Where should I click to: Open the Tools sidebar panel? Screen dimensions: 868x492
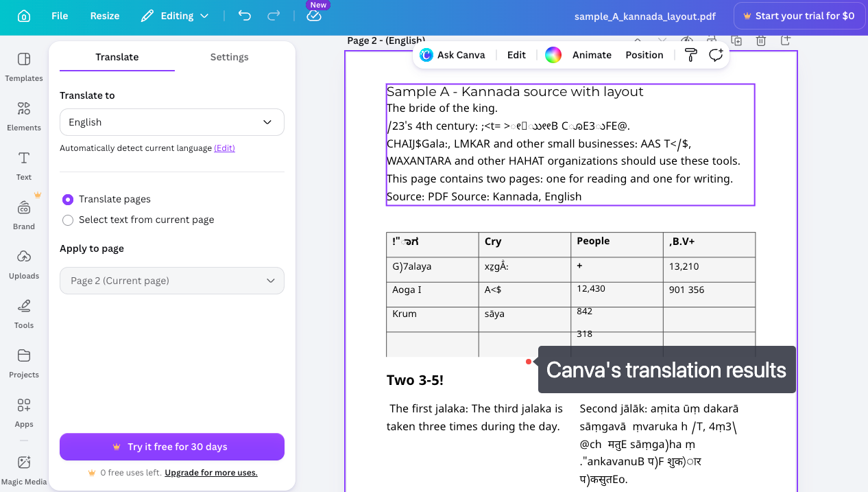tap(24, 314)
